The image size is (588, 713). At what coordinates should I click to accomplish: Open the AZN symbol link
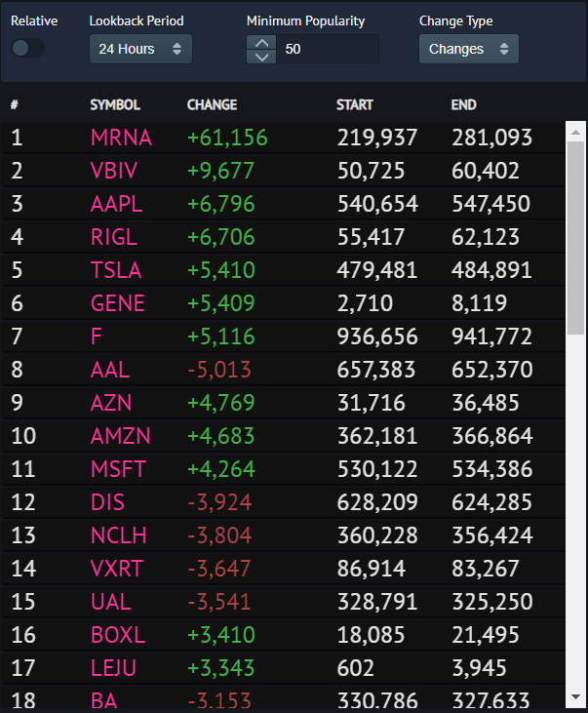111,404
